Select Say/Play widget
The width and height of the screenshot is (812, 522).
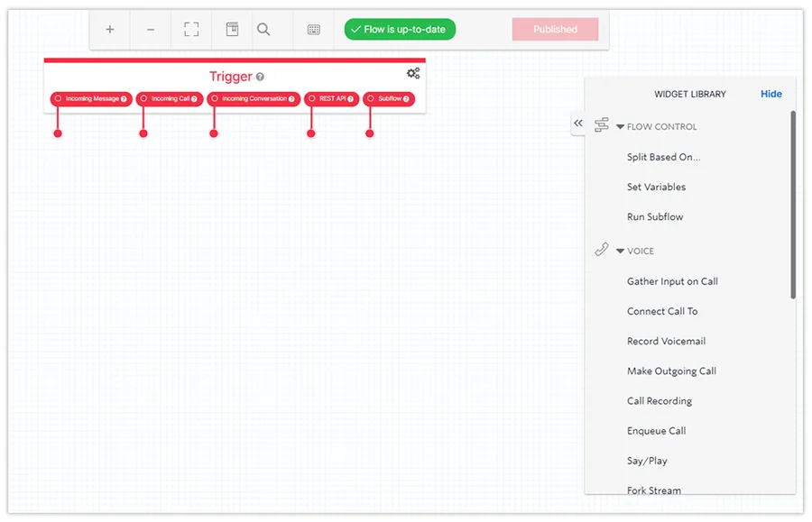647,461
